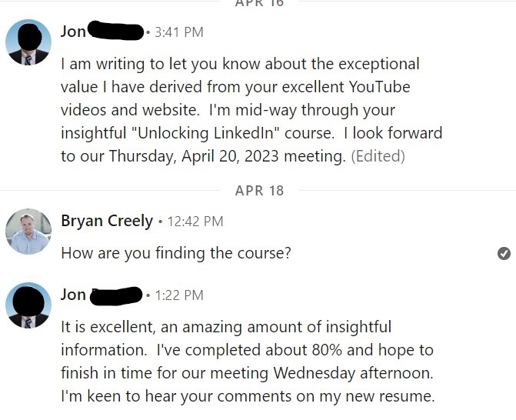Open Bryan Creely's profile photo

pos(28,232)
